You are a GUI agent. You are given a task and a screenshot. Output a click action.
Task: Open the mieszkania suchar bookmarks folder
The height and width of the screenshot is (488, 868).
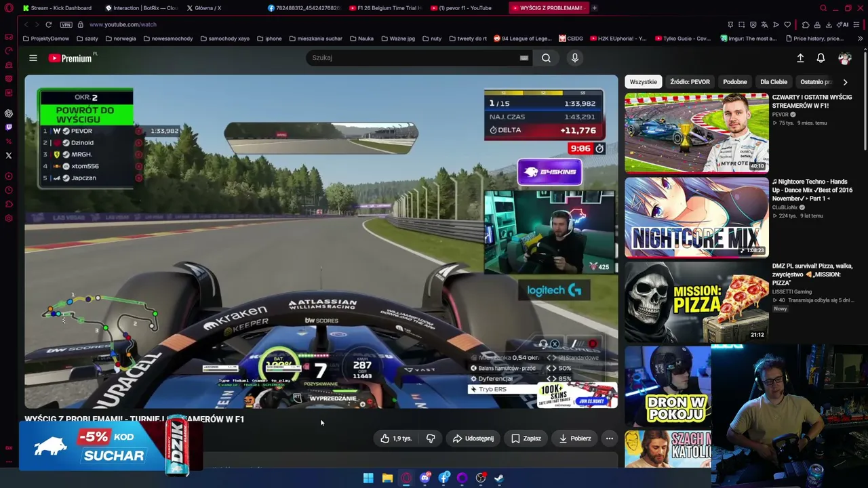click(x=315, y=39)
